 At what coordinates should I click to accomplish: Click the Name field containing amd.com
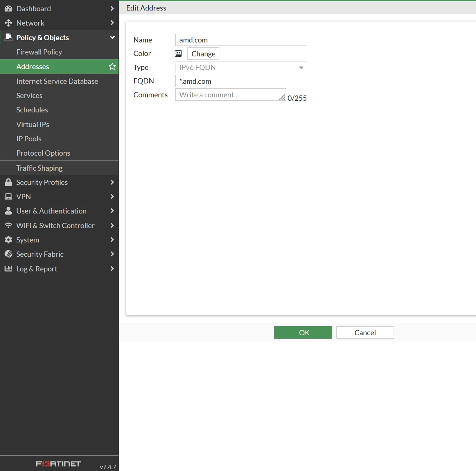[241, 40]
